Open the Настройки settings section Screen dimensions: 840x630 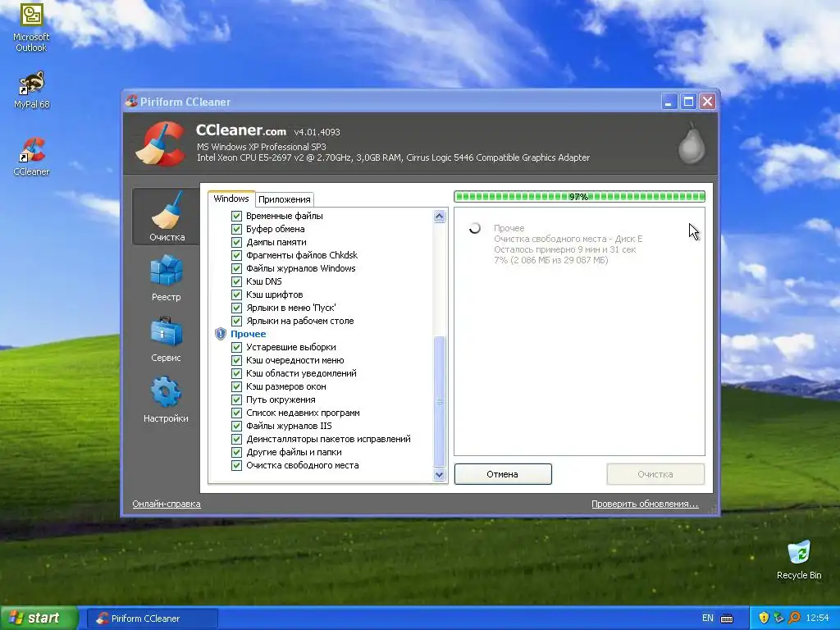[166, 399]
